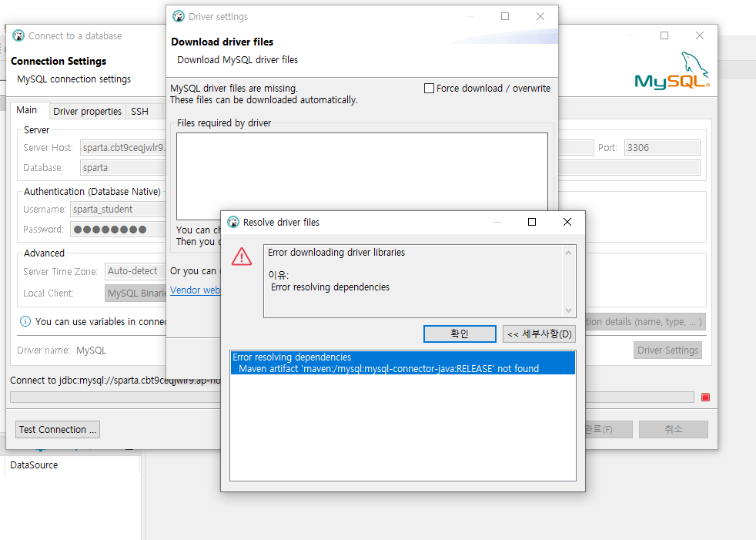The image size is (756, 540).
Task: Click the Driver name MySQL label
Action: [62, 350]
